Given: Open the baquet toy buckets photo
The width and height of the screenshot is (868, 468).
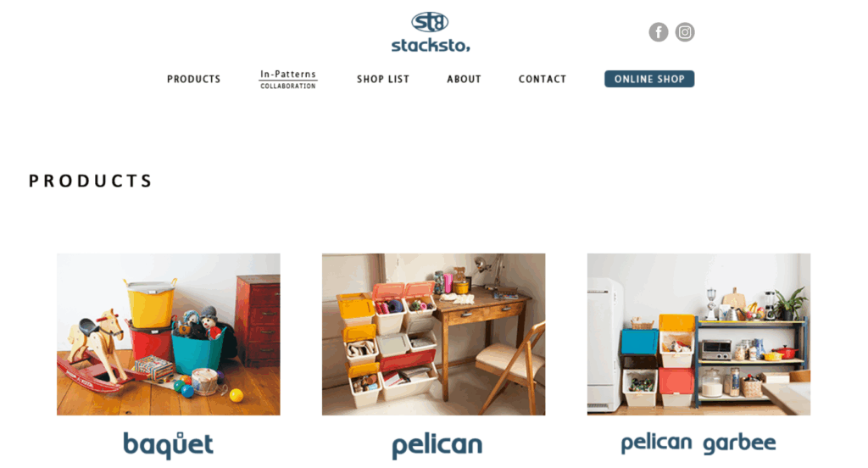Looking at the screenshot, I should 169,335.
